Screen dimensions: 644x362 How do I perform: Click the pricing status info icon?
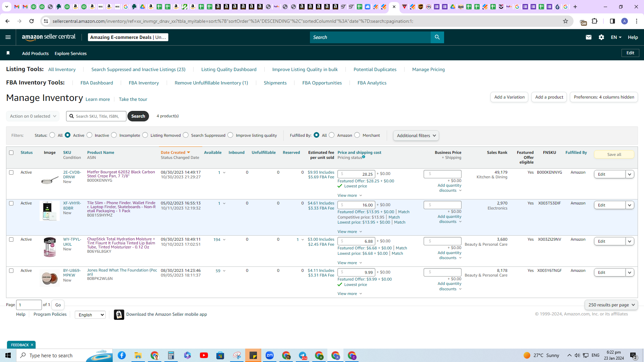pos(364,157)
